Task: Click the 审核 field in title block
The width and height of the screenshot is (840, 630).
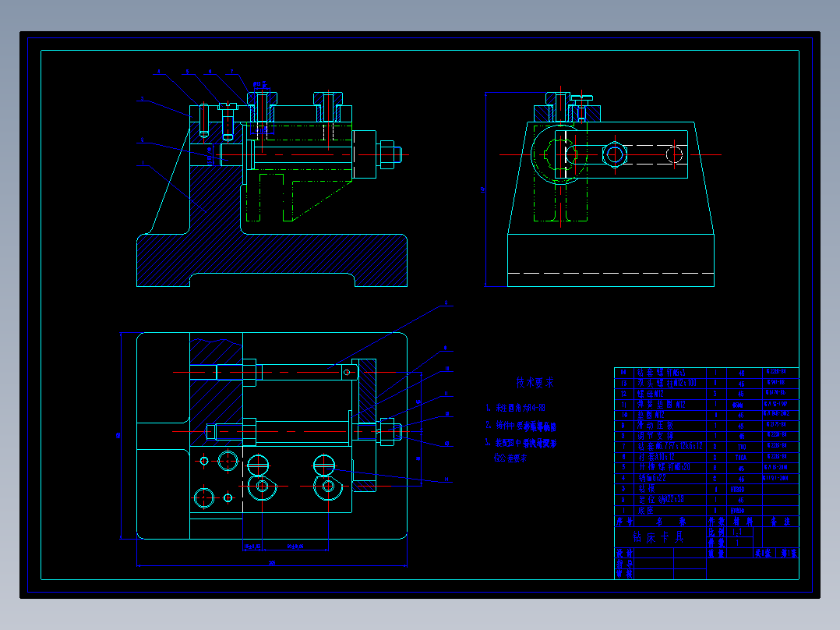Action: click(x=624, y=574)
